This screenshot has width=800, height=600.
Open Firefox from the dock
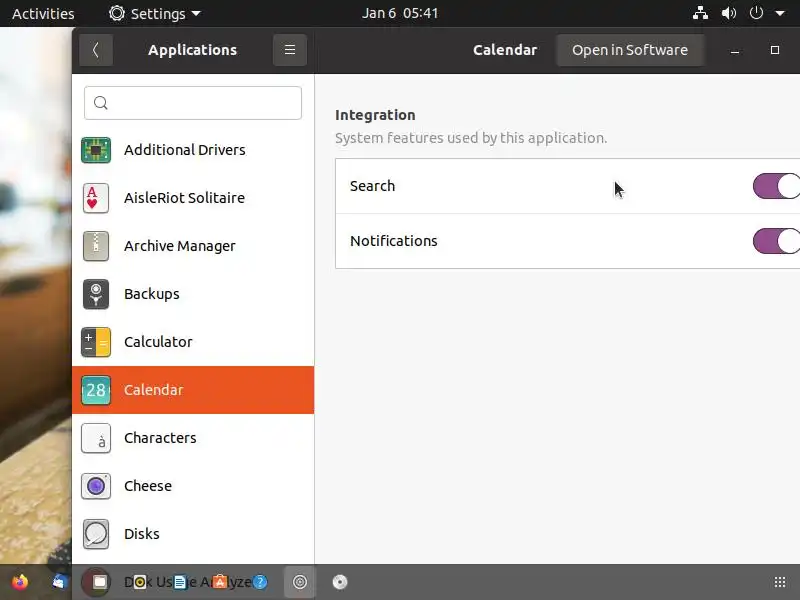coord(20,582)
